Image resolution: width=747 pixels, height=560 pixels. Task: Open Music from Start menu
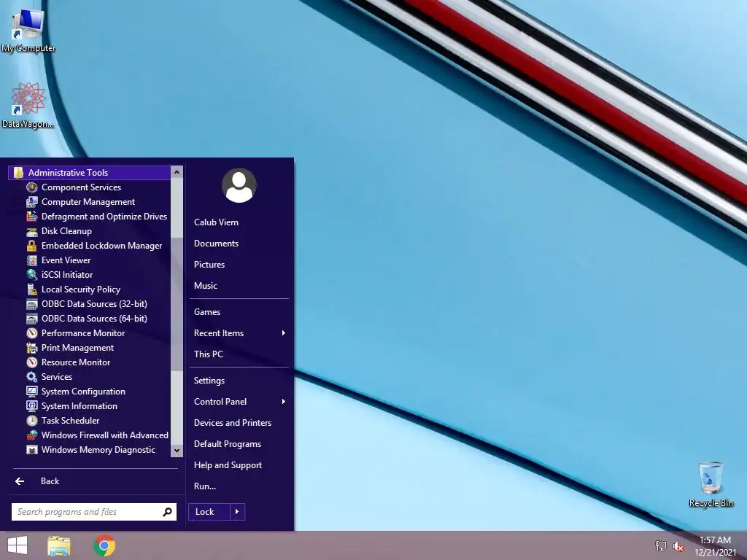click(x=205, y=286)
